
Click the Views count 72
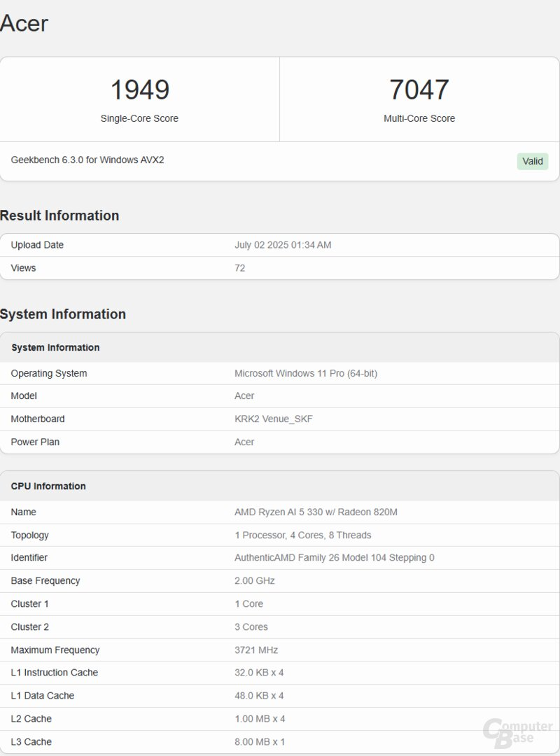240,268
